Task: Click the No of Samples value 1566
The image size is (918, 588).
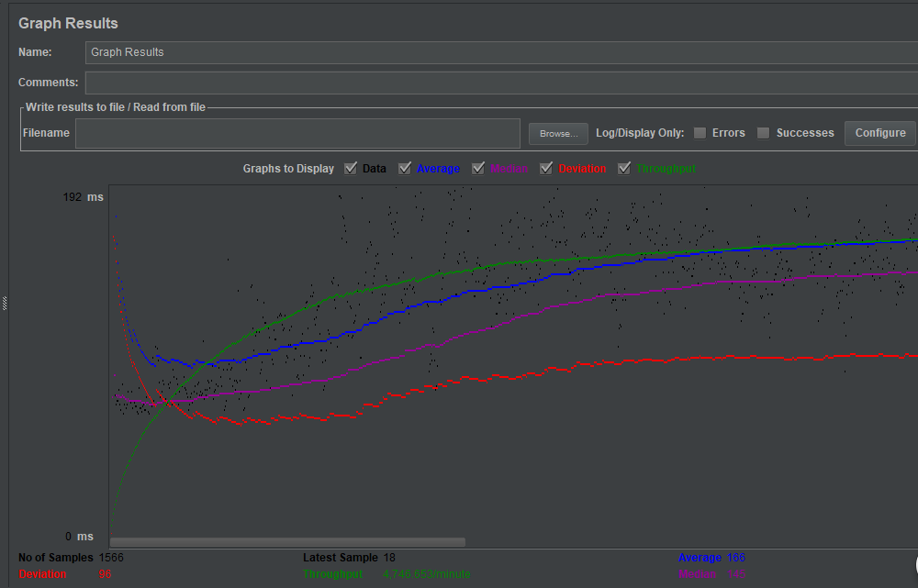Action: click(111, 558)
